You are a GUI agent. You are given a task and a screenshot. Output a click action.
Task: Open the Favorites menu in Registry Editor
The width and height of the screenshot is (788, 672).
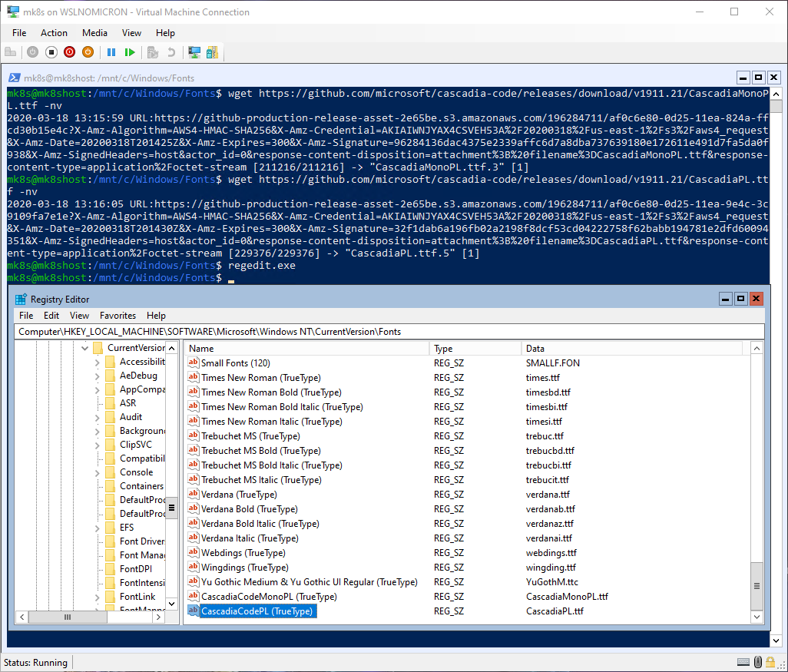coord(118,316)
